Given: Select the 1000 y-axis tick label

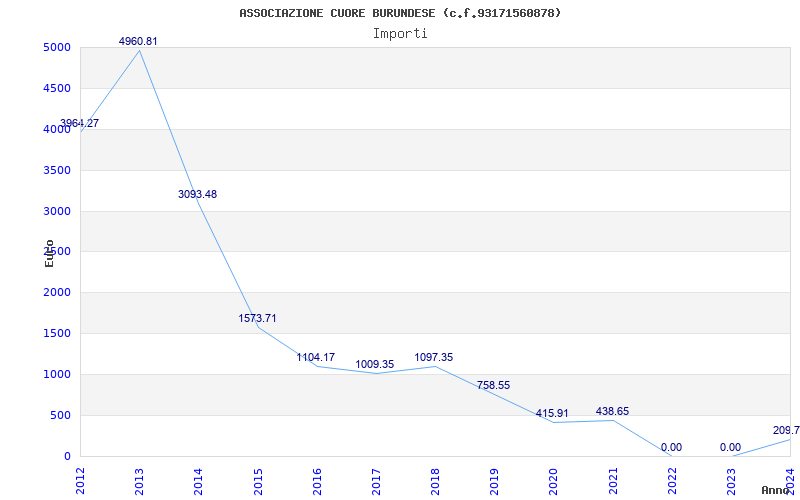Looking at the screenshot, I should pyautogui.click(x=57, y=374).
